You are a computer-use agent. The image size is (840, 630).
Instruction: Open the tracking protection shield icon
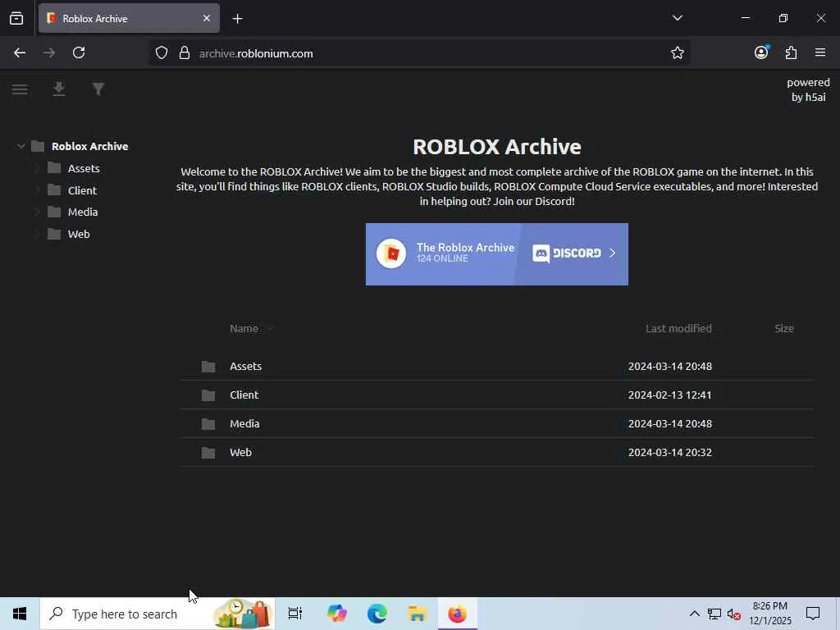[x=162, y=53]
